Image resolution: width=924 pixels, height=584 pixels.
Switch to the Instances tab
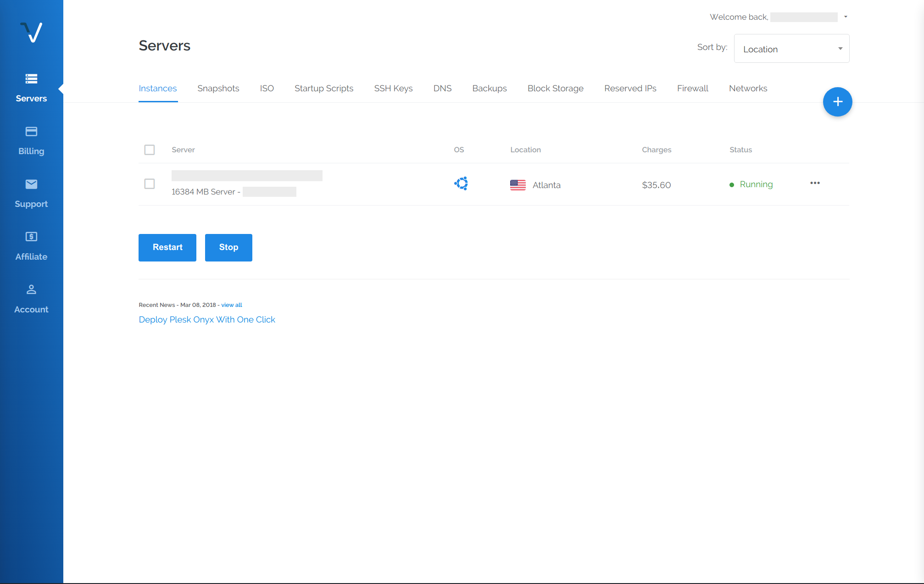(x=158, y=89)
